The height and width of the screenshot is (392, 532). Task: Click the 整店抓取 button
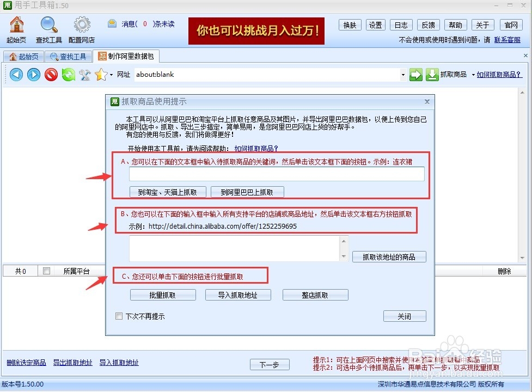315,295
